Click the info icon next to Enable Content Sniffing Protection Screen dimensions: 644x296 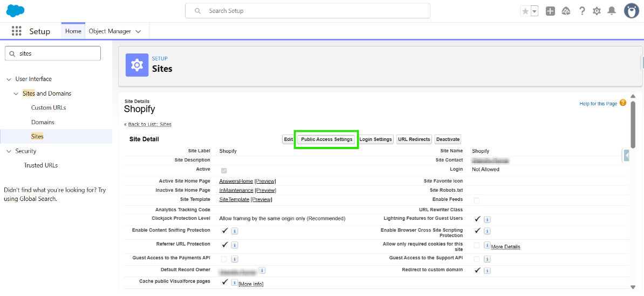[x=235, y=231]
